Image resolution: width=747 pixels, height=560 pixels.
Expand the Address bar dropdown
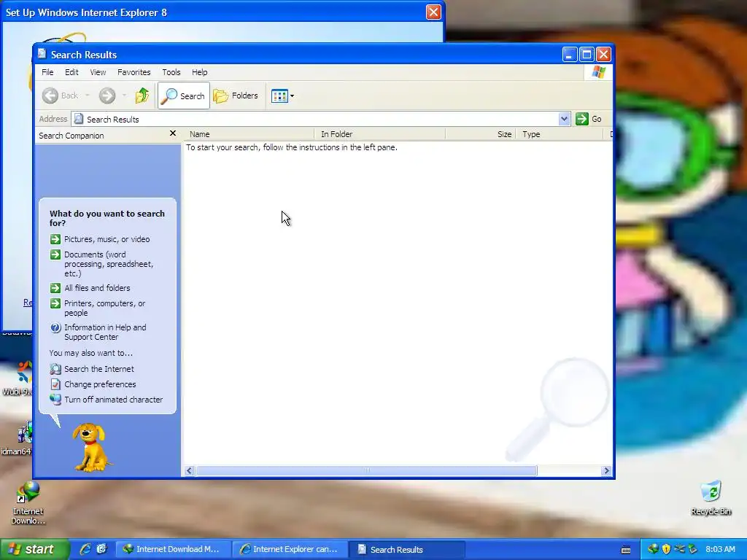coord(564,119)
